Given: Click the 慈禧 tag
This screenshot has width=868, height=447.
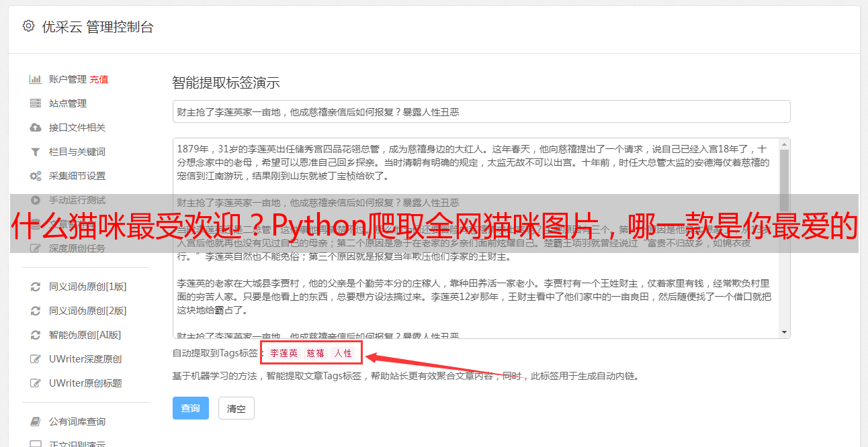Looking at the screenshot, I should (x=316, y=353).
